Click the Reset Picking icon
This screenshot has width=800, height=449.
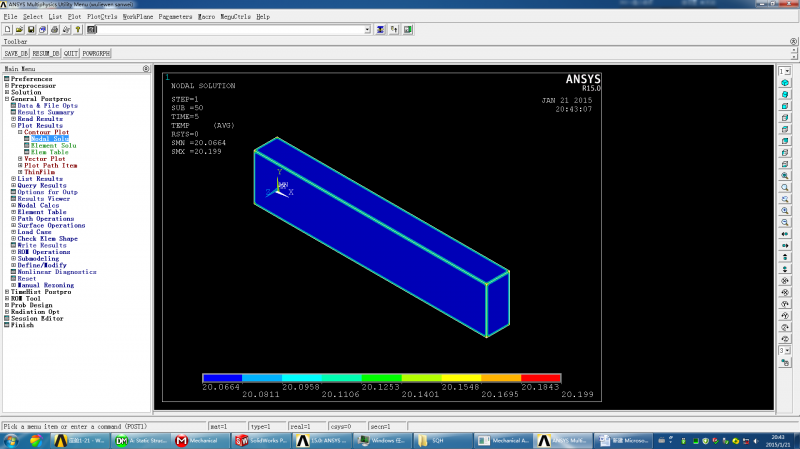(394, 30)
